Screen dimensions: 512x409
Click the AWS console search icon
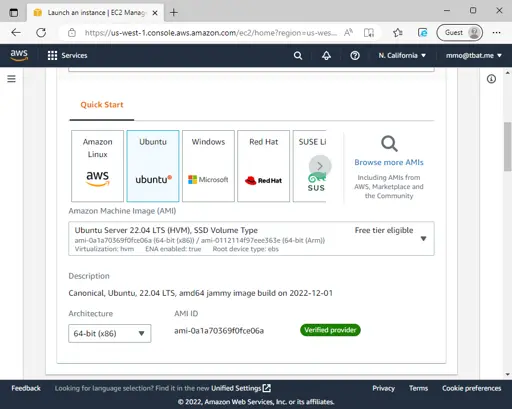298,56
